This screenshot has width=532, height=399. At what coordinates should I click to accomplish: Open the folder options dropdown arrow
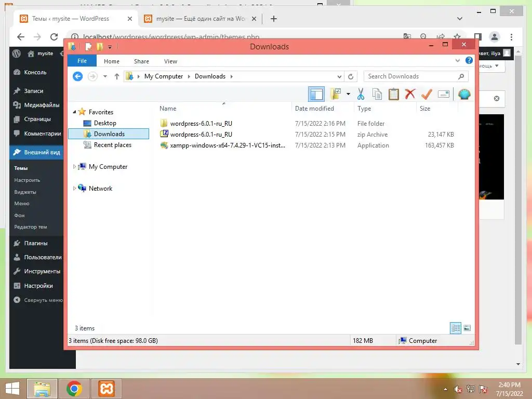(348, 94)
